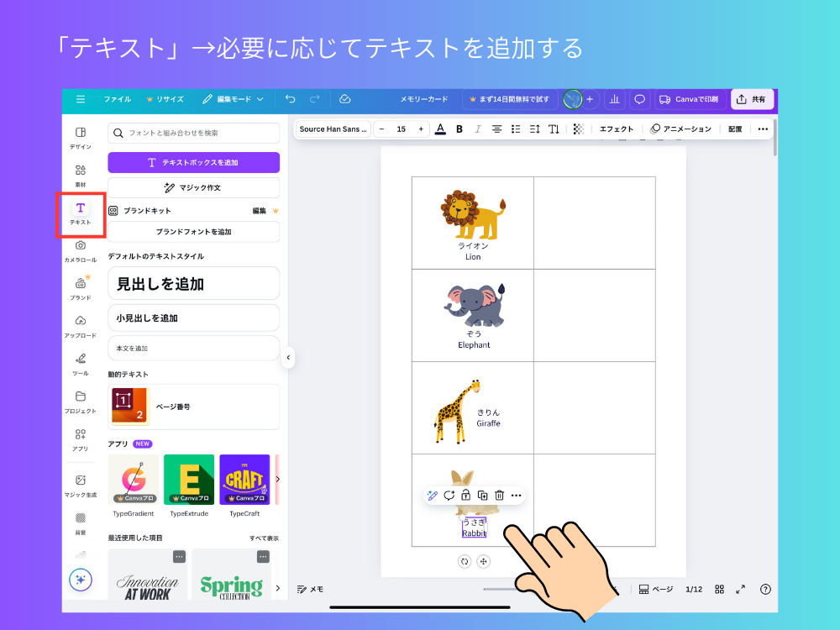
Task: Lock the rabbit element with the padlock icon
Action: [x=465, y=496]
